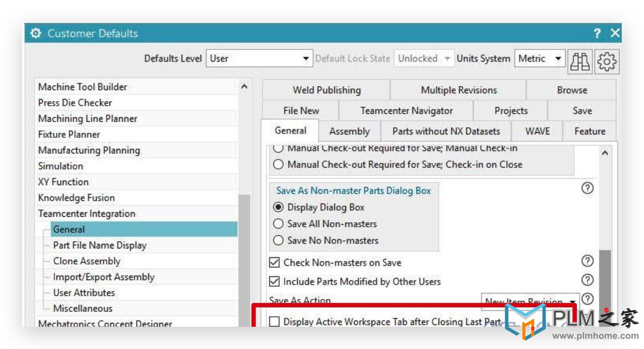Choose Save No Non-masters option
Screen dimensions: 644x349
click(x=278, y=240)
